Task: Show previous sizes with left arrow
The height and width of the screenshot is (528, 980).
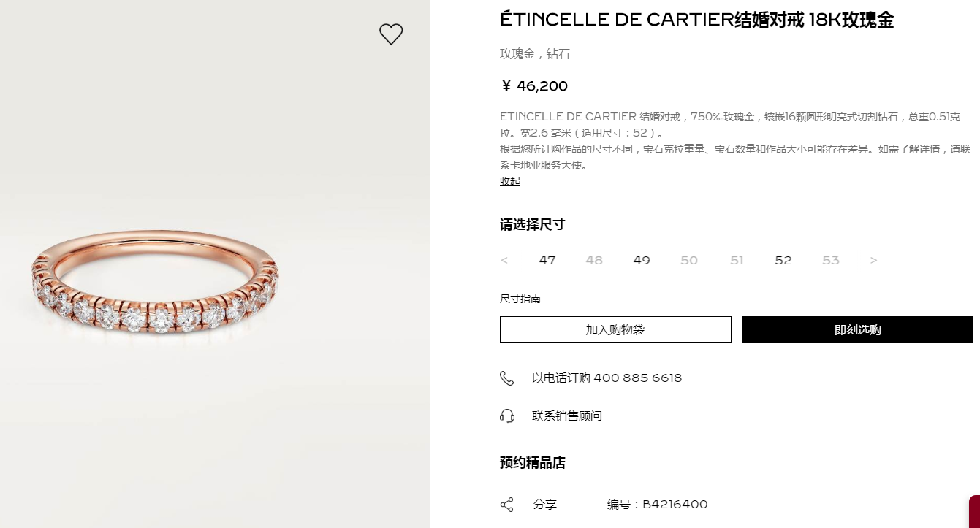Action: (504, 261)
